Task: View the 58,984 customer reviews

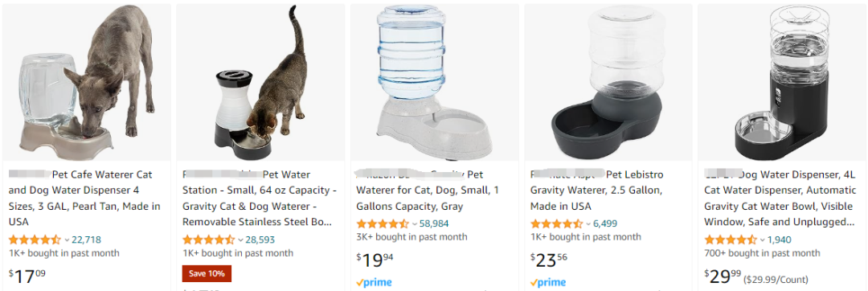Action: pos(434,223)
